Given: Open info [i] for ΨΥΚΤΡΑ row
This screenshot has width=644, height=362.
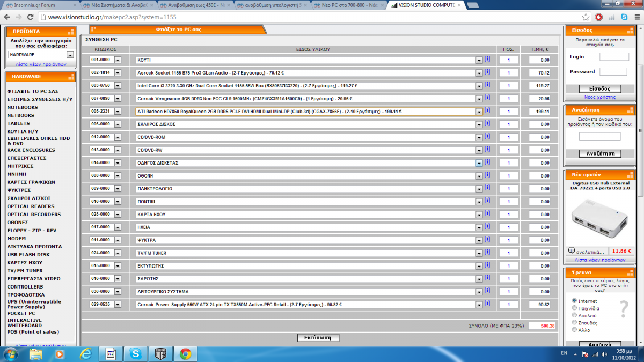Looking at the screenshot, I should tap(487, 239).
